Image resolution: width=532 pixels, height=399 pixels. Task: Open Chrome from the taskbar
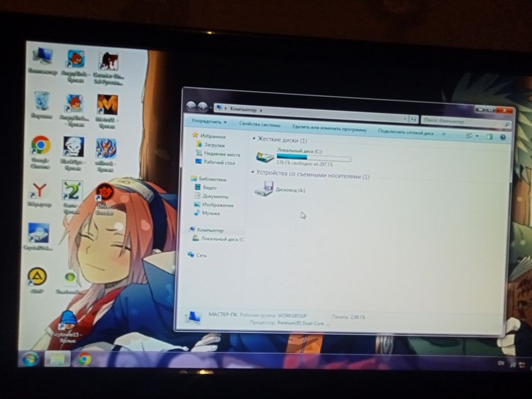tap(84, 359)
